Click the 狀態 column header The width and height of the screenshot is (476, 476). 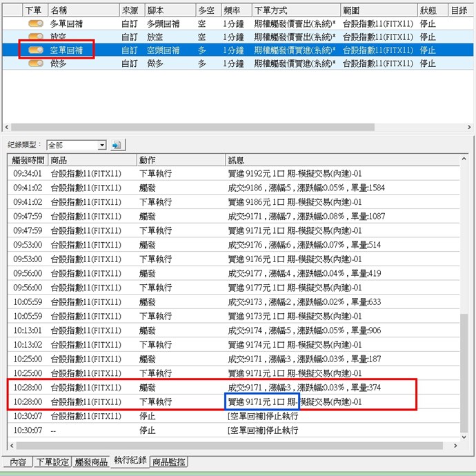coord(433,10)
